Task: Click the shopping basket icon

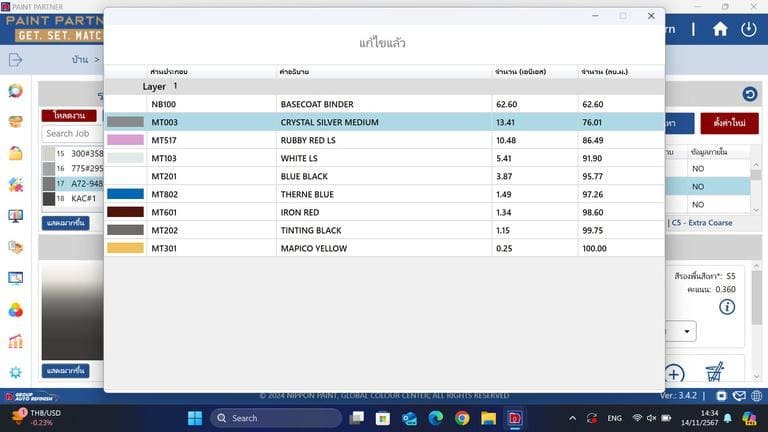Action: pyautogui.click(x=715, y=373)
